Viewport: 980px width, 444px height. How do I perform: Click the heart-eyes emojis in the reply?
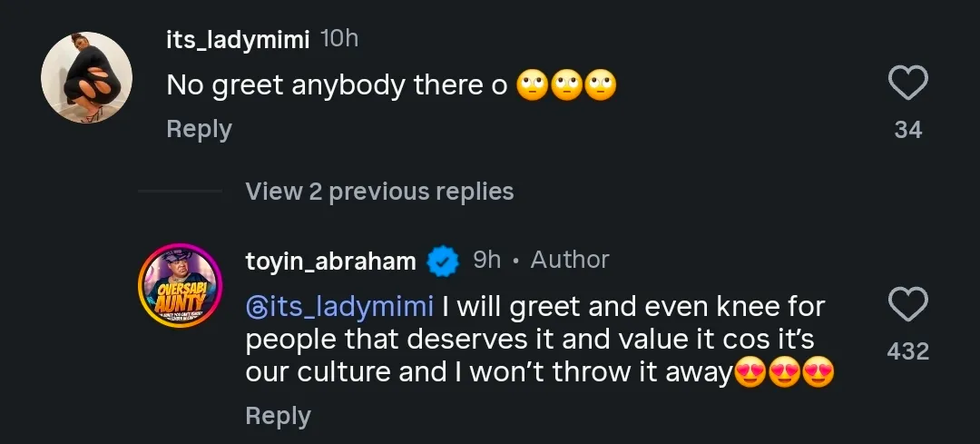tap(784, 373)
